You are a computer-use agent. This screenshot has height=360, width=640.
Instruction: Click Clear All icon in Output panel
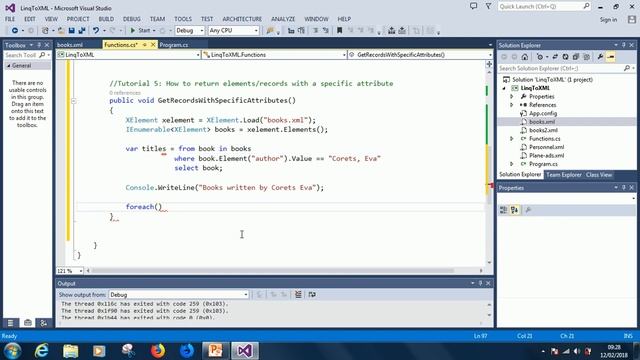click(x=298, y=294)
